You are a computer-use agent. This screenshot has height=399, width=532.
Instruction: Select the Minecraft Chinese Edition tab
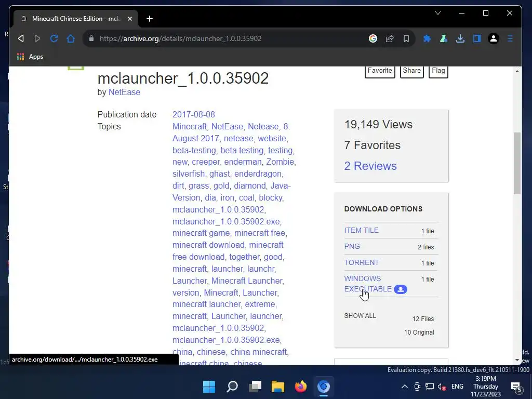coord(76,19)
